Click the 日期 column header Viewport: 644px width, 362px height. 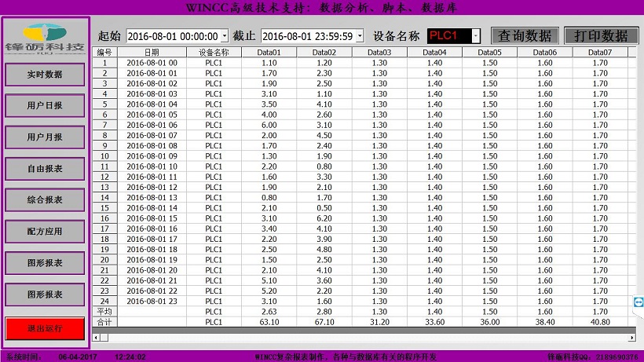[x=152, y=52]
